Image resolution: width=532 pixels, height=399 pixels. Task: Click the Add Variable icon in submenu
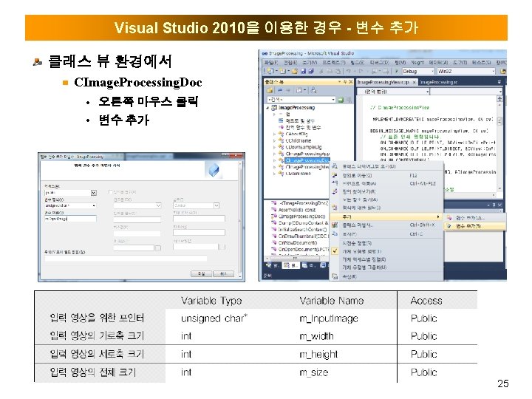[449, 226]
